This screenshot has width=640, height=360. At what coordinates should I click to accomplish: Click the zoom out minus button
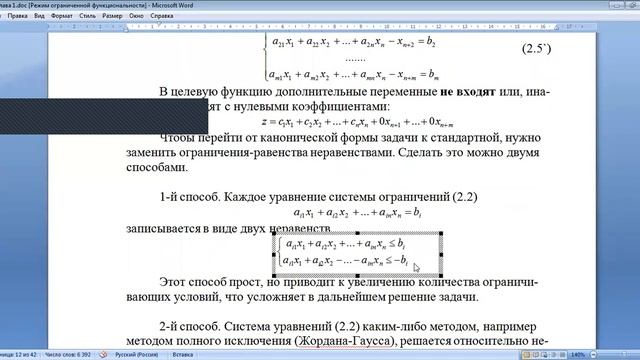point(593,355)
